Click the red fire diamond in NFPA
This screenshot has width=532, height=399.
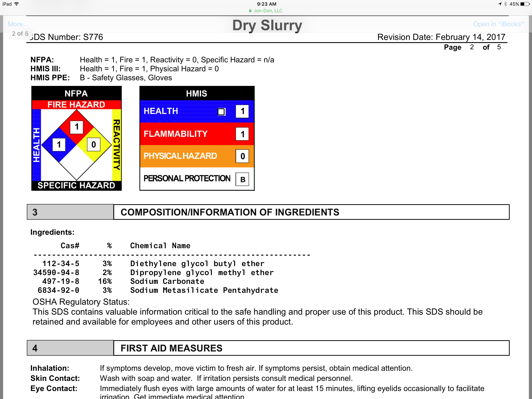[x=77, y=127]
